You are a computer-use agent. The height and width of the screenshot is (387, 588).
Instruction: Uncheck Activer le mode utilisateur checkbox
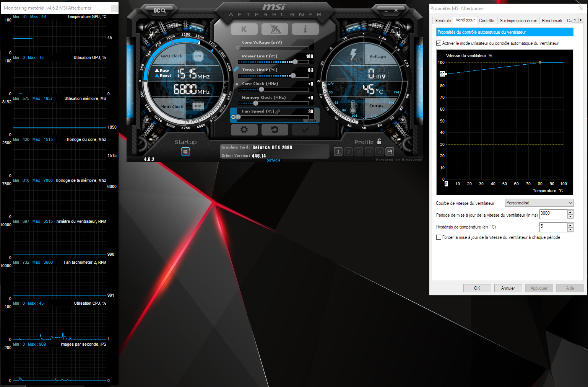coord(439,43)
